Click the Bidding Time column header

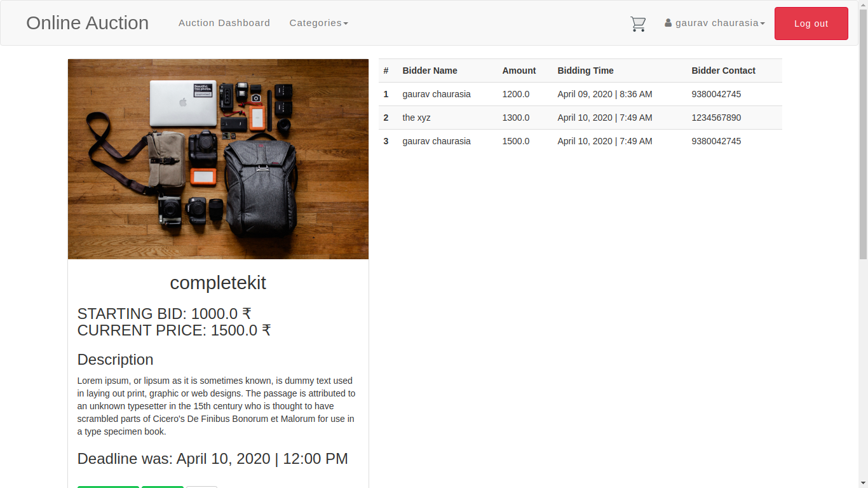(585, 71)
